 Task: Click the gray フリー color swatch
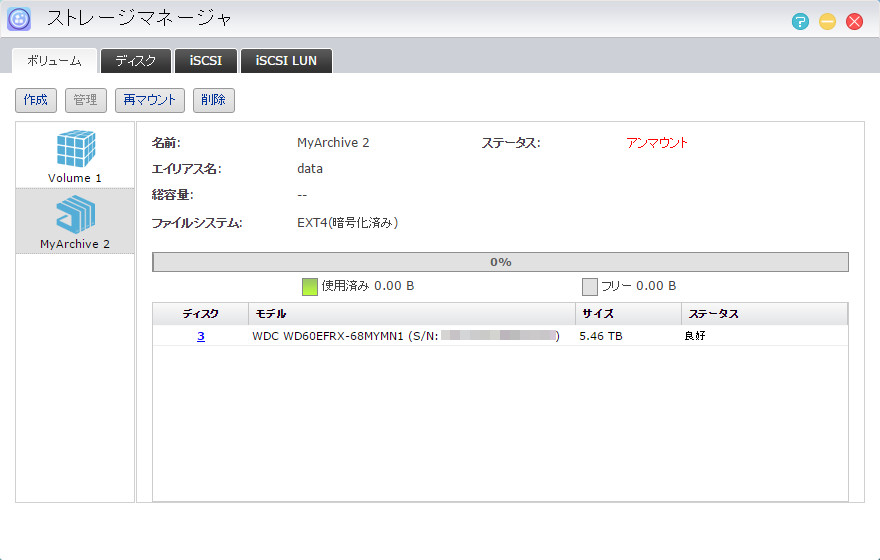pyautogui.click(x=589, y=287)
